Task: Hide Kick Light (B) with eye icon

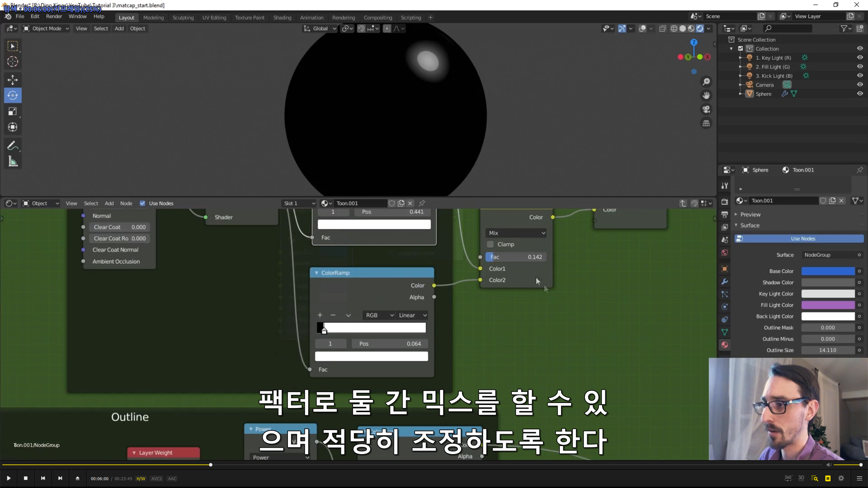Action: click(860, 75)
